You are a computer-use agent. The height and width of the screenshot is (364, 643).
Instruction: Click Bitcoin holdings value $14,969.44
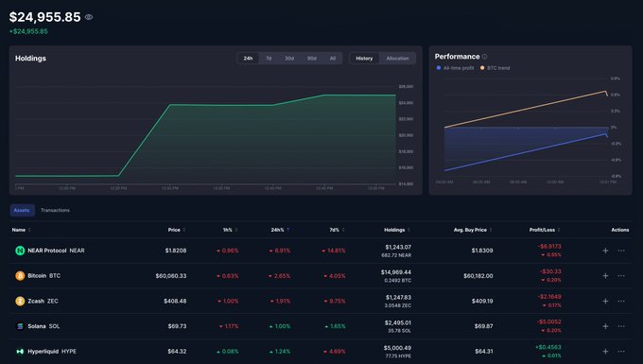(x=396, y=272)
